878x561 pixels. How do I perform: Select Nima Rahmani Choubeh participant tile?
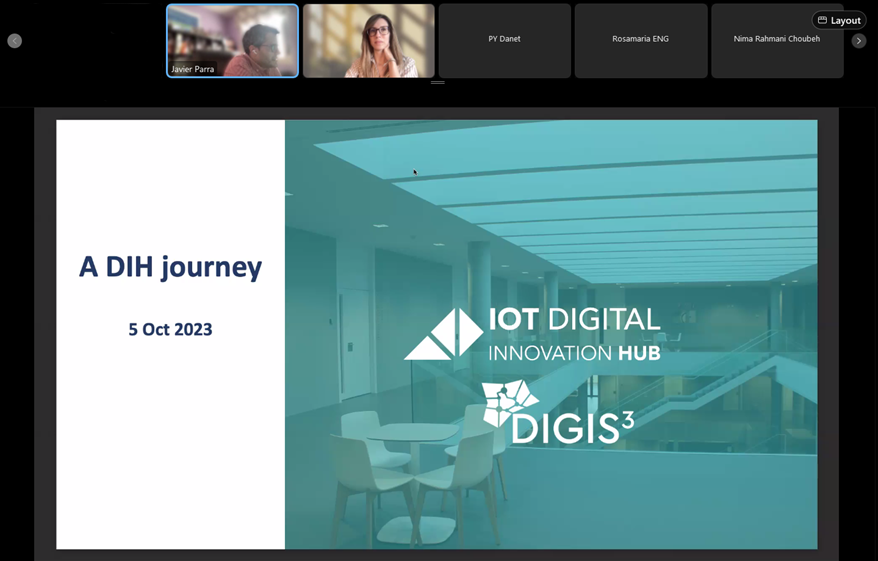point(776,40)
